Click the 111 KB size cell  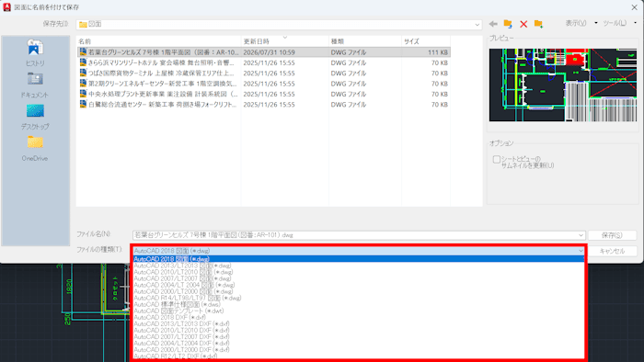pyautogui.click(x=438, y=52)
